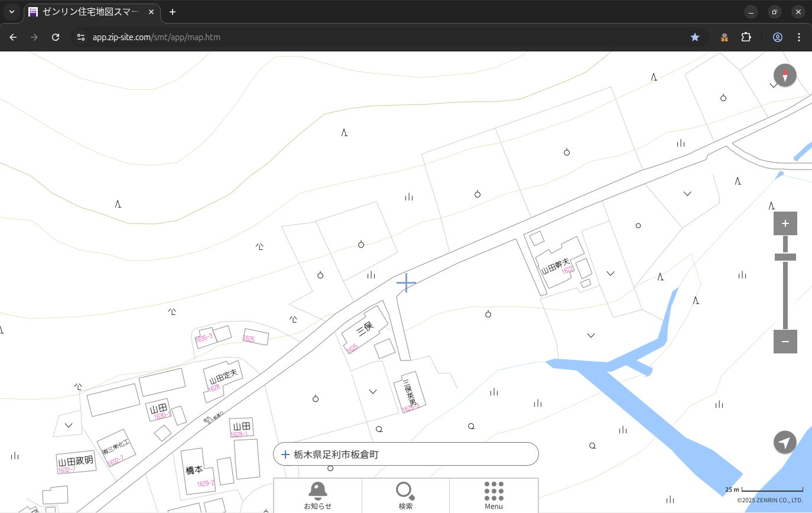
Task: Open a new browser tab
Action: point(173,12)
